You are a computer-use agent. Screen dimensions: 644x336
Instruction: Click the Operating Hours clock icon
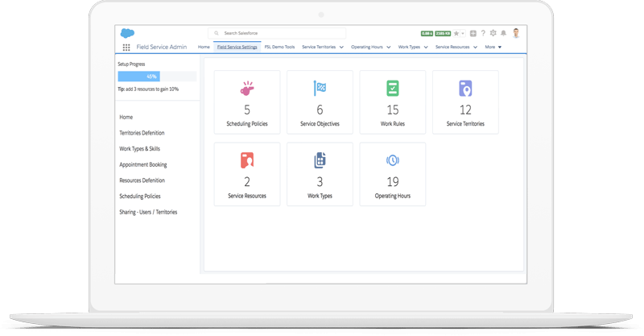point(393,160)
